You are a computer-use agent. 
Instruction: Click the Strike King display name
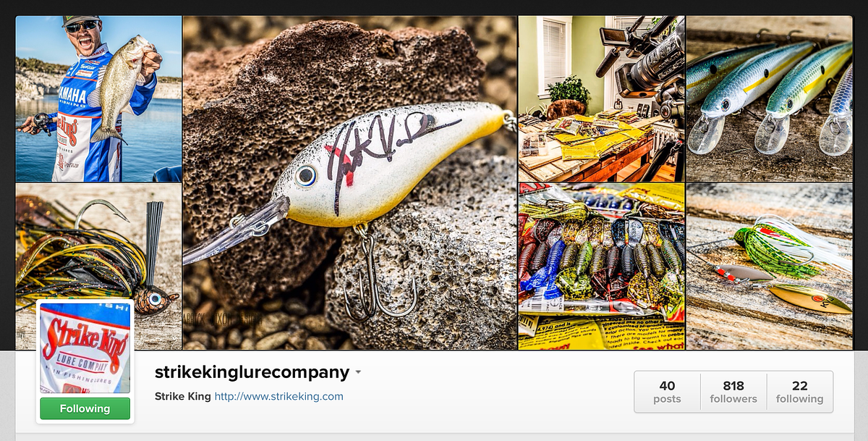pos(183,396)
